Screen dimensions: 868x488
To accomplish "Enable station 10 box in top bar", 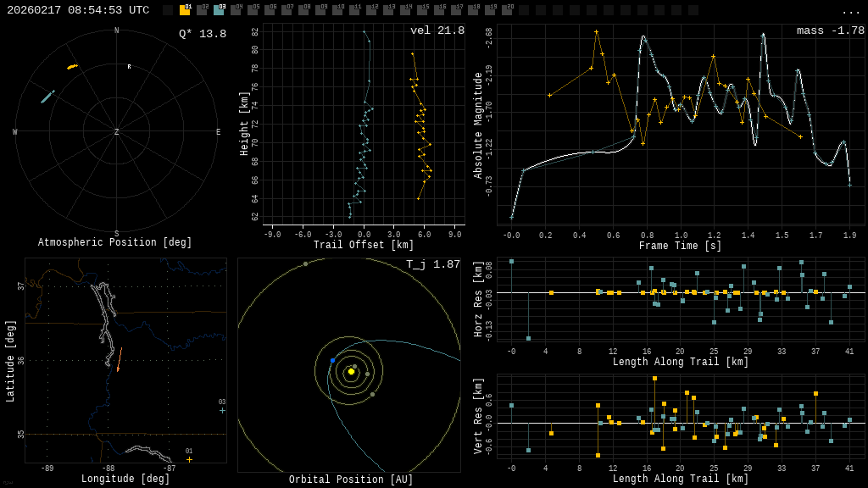I will (x=337, y=10).
